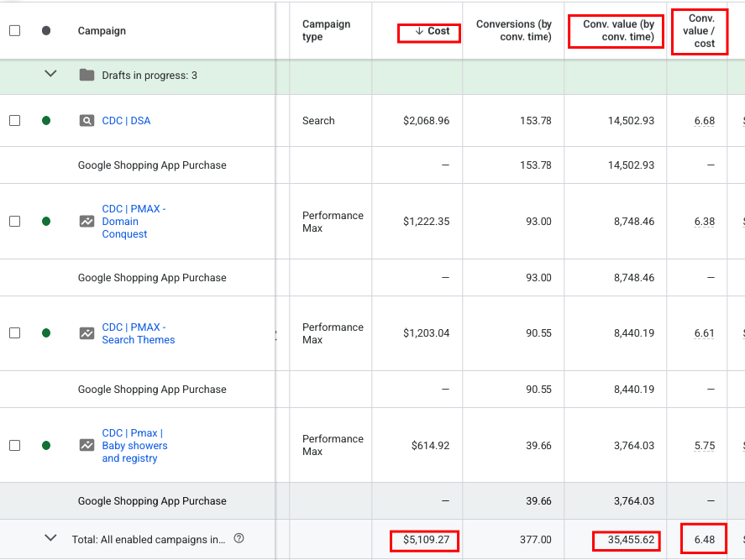Click the Cost sort arrow icon
The image size is (745, 560).
pos(419,31)
